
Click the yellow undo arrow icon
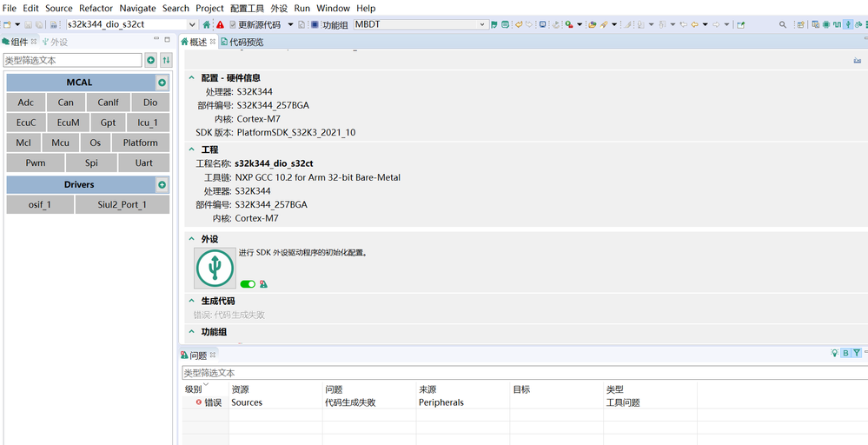click(519, 24)
